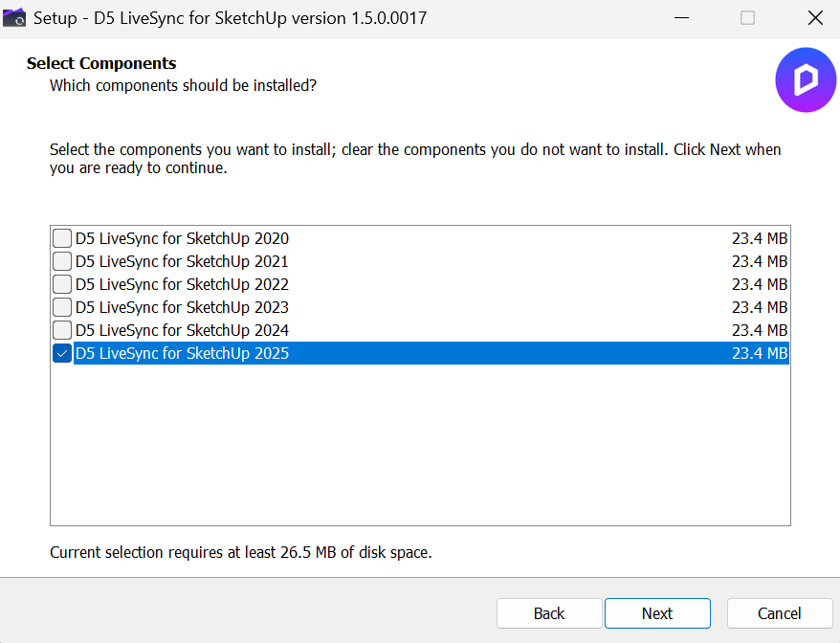Minimize the setup window
Viewport: 840px width, 643px height.
coord(680,18)
